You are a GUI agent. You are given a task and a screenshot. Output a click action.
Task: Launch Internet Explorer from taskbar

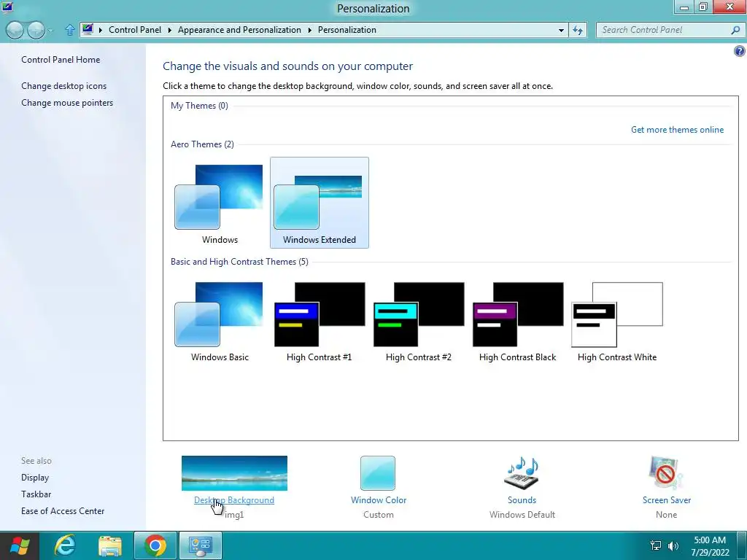(64, 545)
